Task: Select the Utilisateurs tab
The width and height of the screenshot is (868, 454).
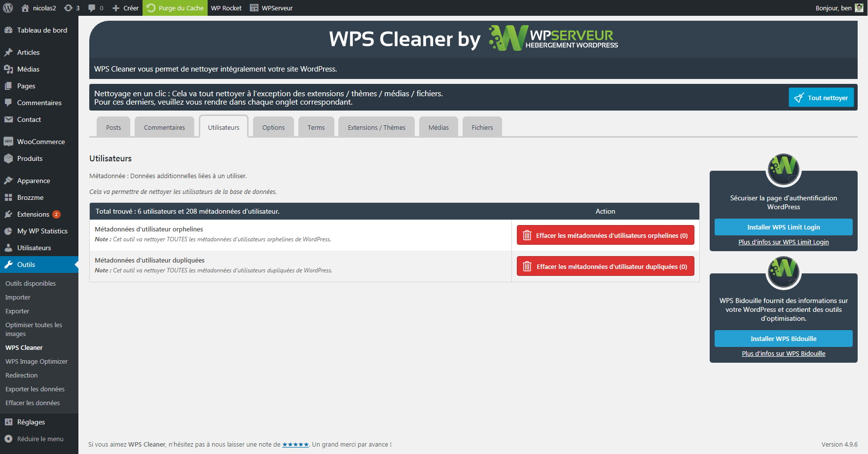Action: click(x=223, y=127)
